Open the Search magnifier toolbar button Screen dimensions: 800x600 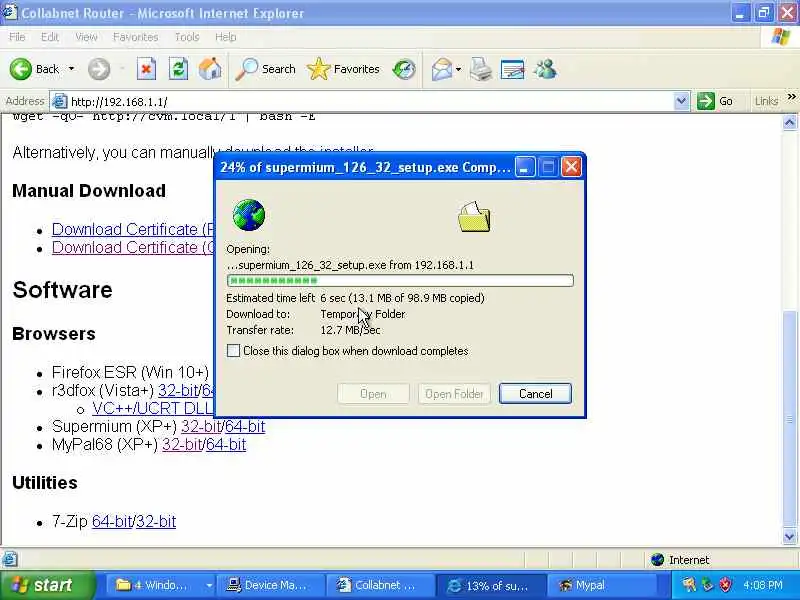265,69
